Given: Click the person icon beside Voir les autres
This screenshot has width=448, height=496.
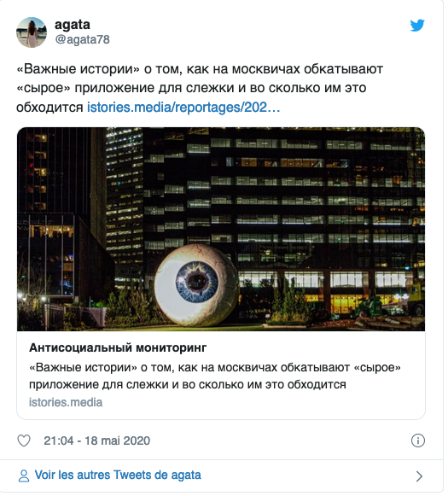Looking at the screenshot, I should point(24,476).
